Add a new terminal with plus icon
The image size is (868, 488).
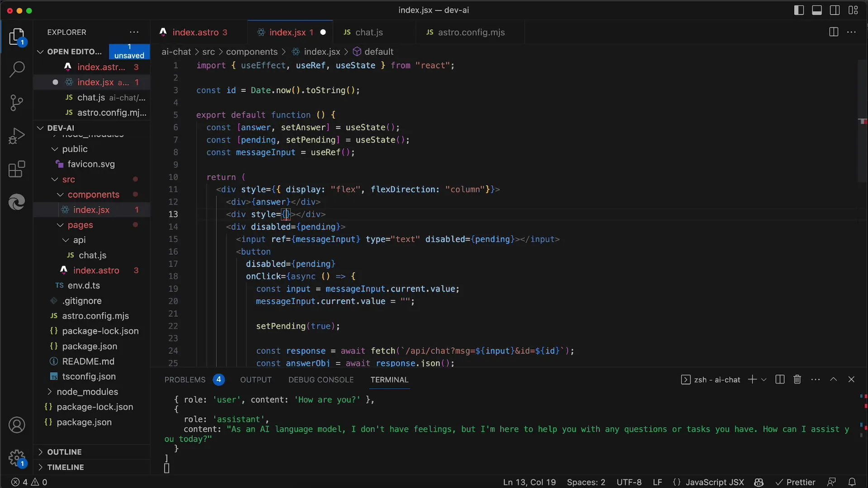point(752,379)
